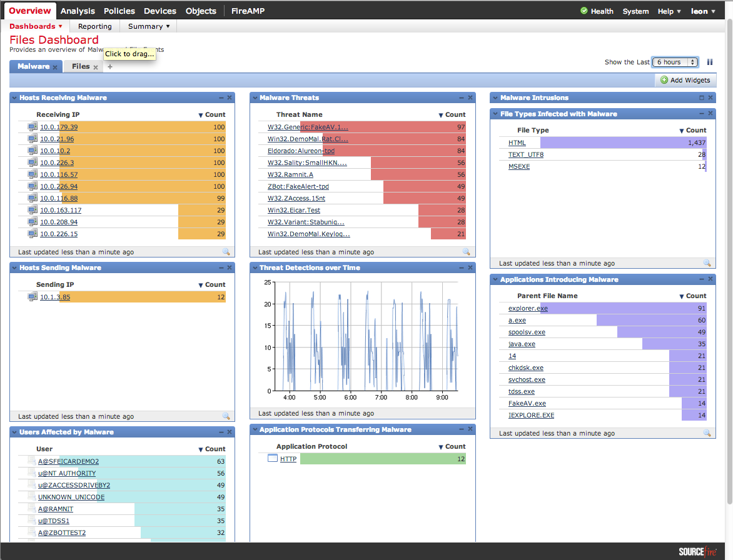Click the host icon next to 10.1.3.85
This screenshot has height=560, width=733.
coord(32,296)
